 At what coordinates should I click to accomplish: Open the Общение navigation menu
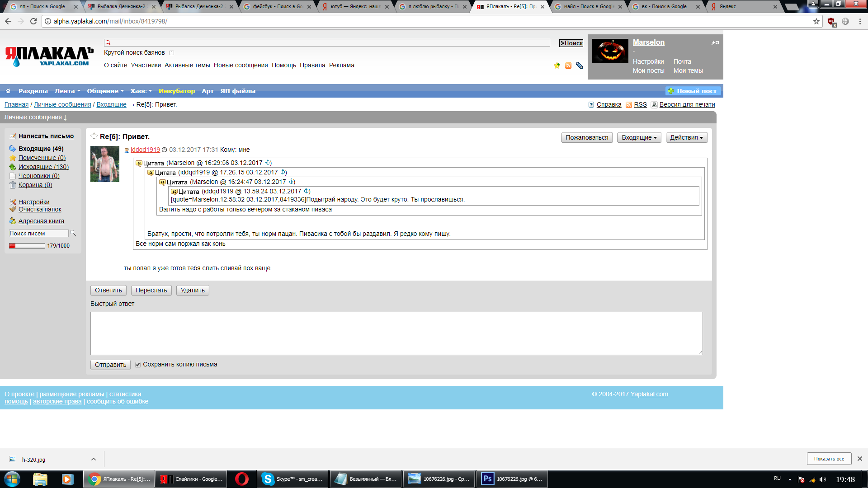[105, 91]
